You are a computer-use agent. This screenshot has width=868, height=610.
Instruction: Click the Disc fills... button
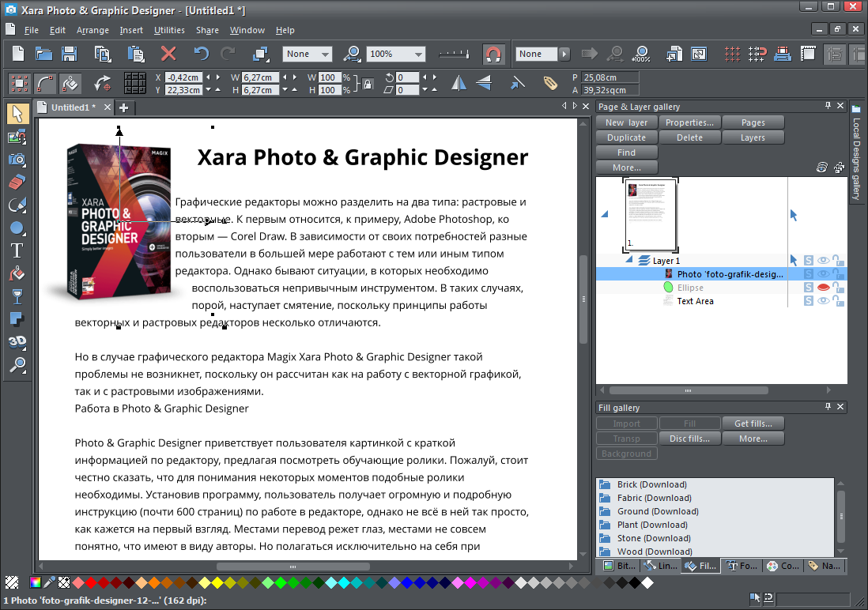coord(690,439)
